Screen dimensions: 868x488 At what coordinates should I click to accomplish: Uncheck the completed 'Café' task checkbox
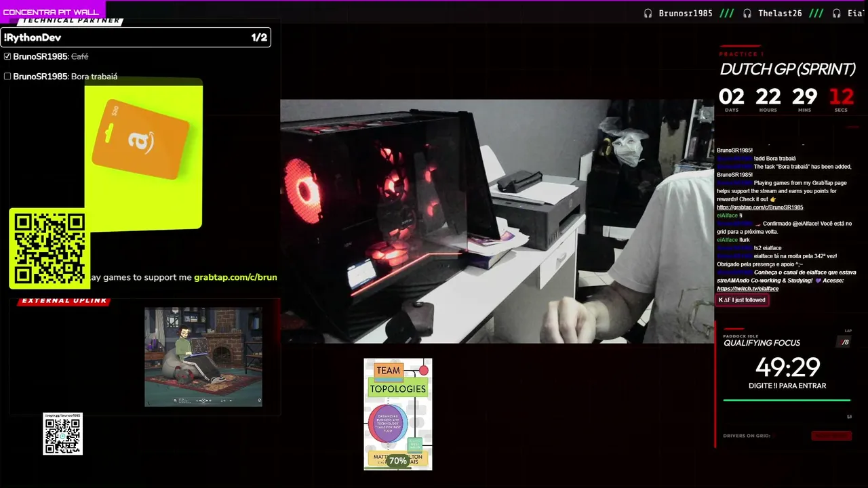[x=7, y=56]
